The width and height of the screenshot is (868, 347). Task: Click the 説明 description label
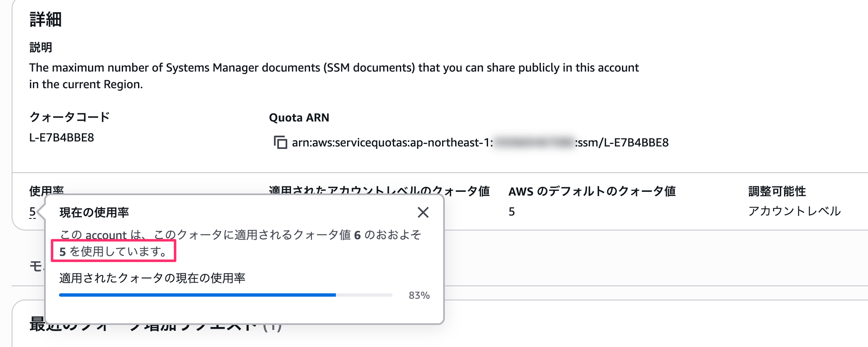pos(41,47)
